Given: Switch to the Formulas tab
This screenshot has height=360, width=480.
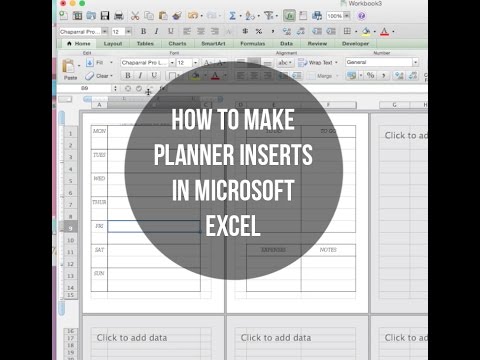Looking at the screenshot, I should tap(252, 44).
